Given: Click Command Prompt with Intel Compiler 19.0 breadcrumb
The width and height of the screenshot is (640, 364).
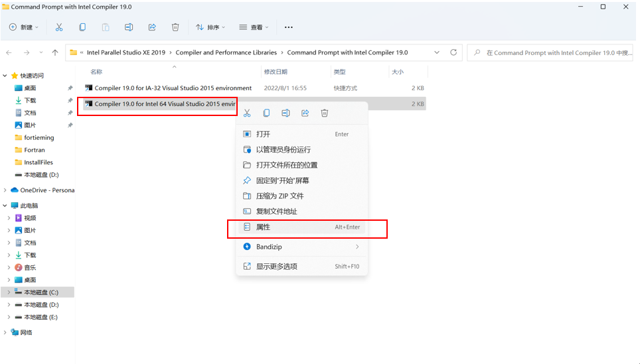Looking at the screenshot, I should 347,52.
